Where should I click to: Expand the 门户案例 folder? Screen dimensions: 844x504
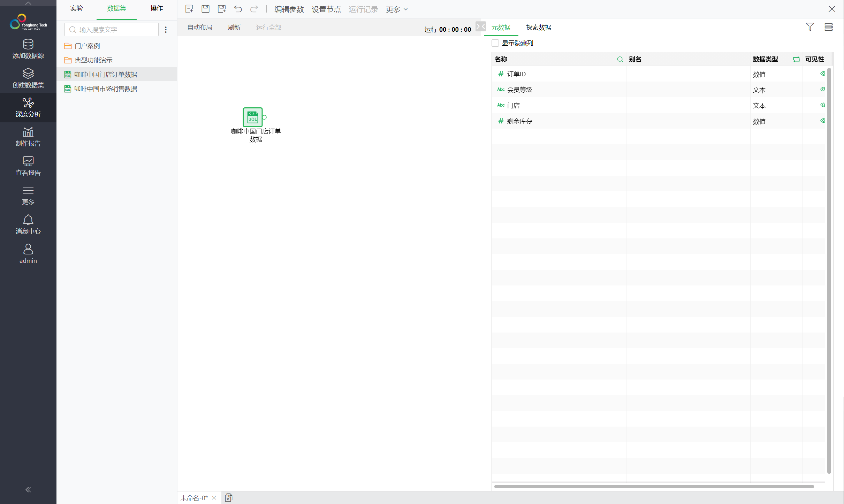(87, 46)
